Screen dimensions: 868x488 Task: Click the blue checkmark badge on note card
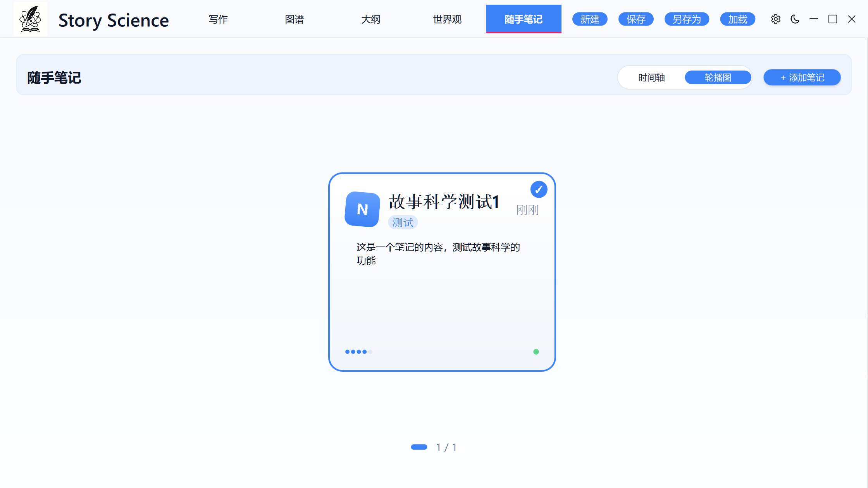pos(539,190)
